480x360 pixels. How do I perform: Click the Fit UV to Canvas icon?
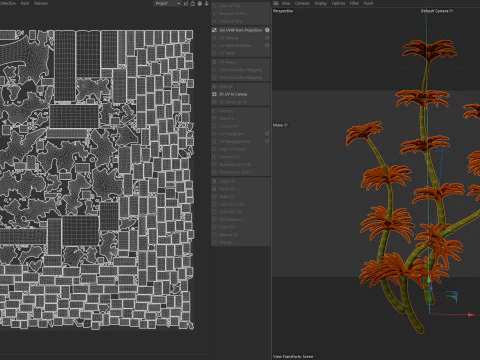(x=214, y=94)
